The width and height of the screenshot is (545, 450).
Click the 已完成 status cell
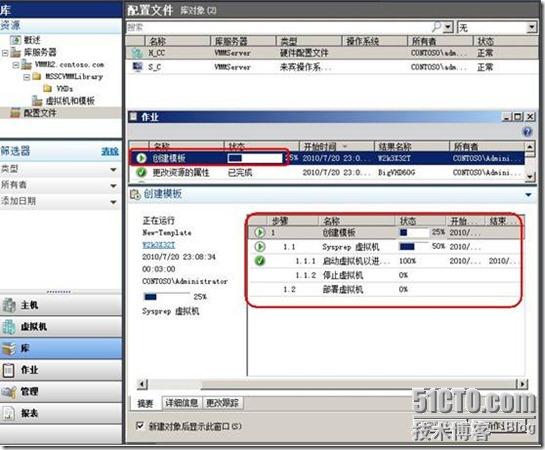240,172
